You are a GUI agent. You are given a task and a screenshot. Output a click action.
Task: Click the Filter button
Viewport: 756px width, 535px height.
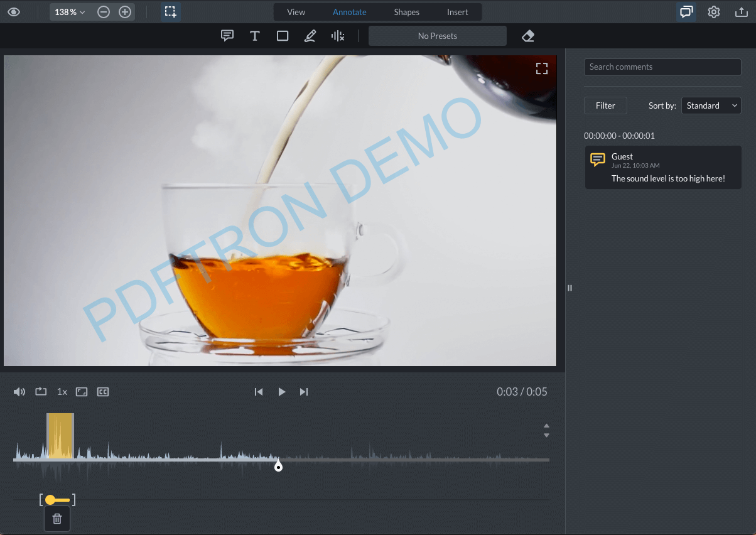pyautogui.click(x=605, y=105)
